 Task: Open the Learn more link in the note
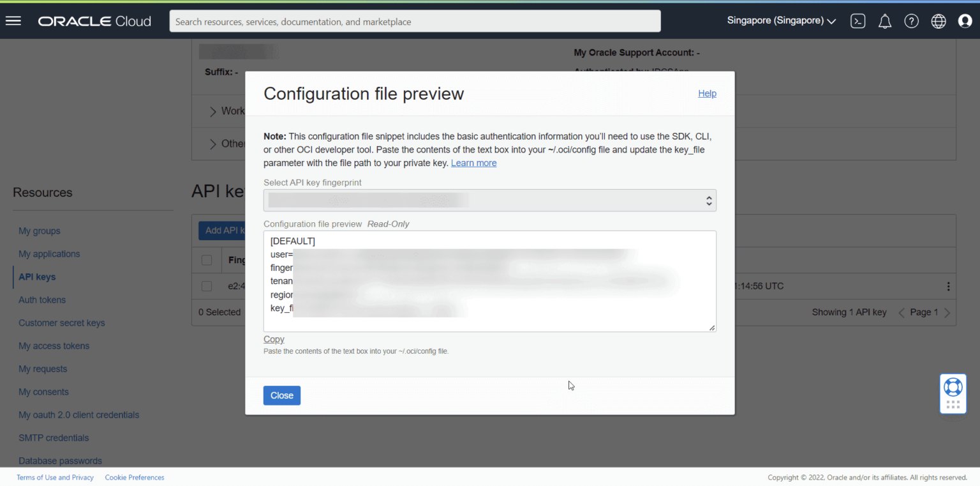pos(473,163)
